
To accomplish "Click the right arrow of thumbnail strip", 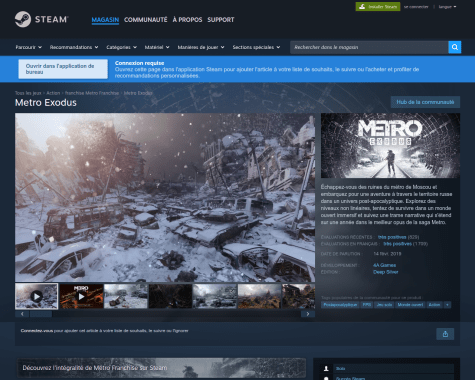I will (x=308, y=314).
